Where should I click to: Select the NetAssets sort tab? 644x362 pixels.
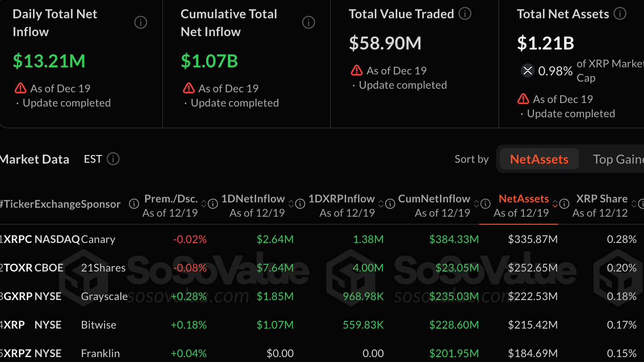[x=539, y=159]
